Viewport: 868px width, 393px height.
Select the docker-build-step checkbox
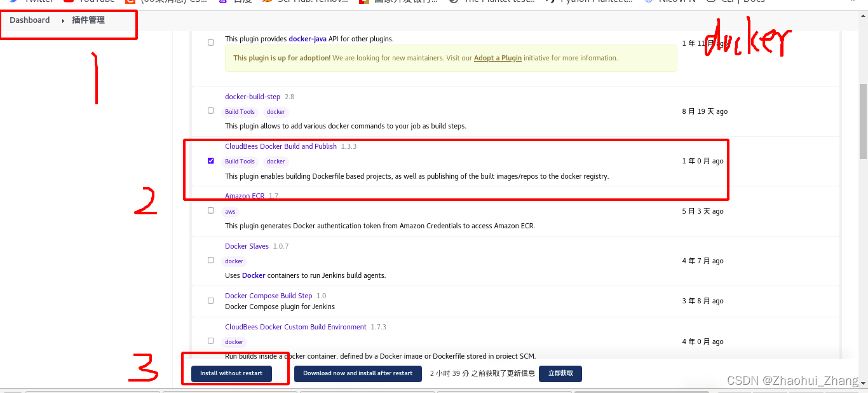tap(211, 111)
